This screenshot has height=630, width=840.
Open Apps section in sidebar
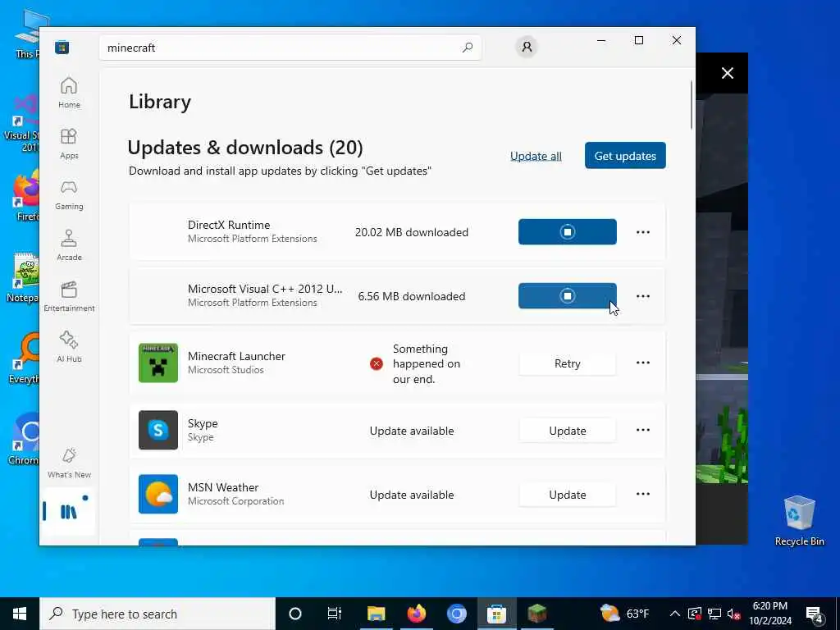[x=69, y=144]
